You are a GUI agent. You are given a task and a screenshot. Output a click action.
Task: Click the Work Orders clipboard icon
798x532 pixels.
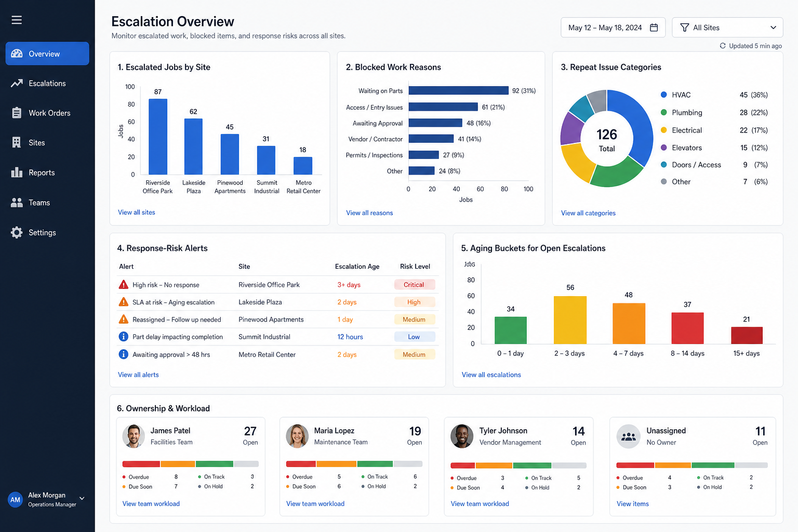click(x=17, y=113)
